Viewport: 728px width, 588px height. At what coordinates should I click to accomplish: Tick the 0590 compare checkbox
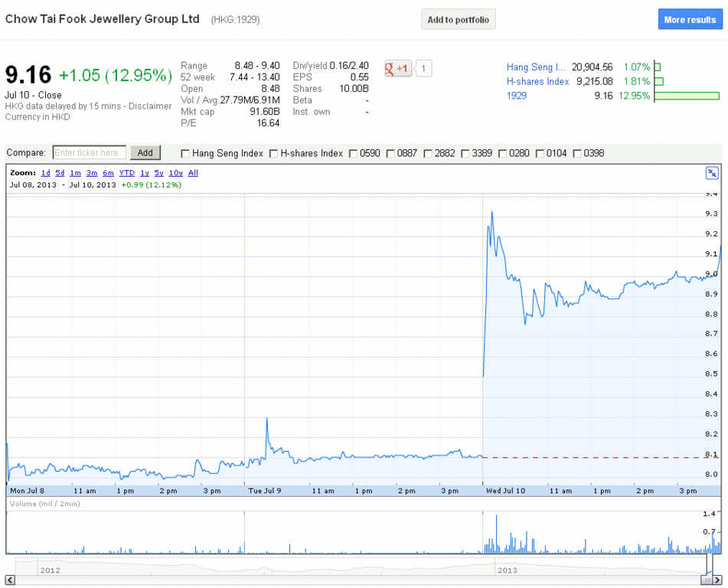(353, 153)
